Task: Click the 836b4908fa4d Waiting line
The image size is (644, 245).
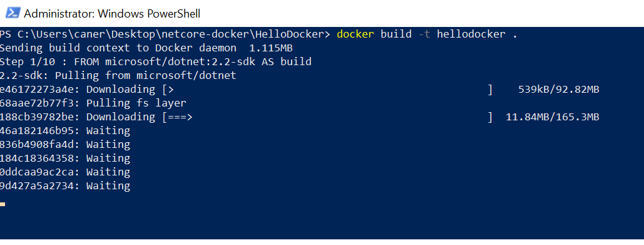Action: 65,144
